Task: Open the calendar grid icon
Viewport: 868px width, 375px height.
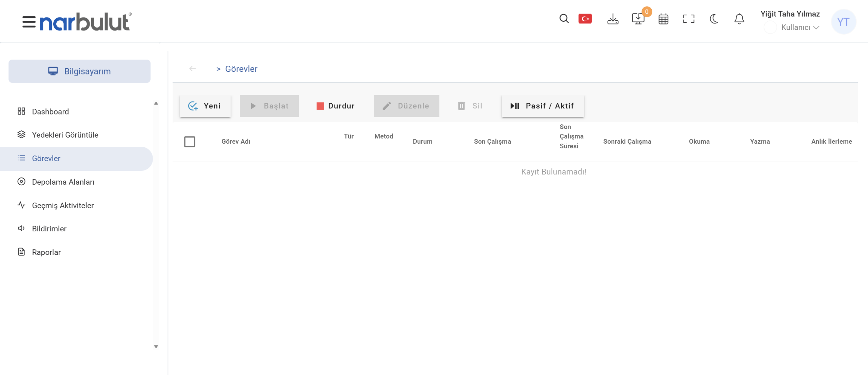Action: pos(663,19)
